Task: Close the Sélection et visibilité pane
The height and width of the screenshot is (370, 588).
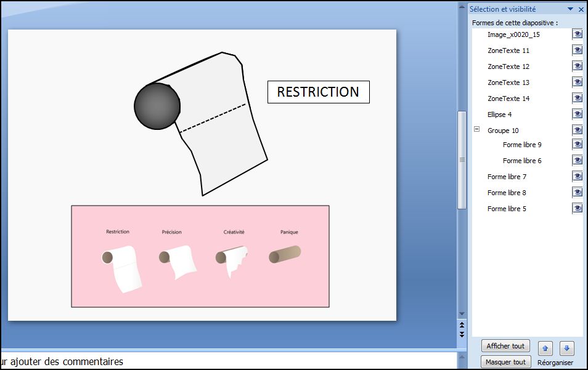Action: [x=581, y=9]
